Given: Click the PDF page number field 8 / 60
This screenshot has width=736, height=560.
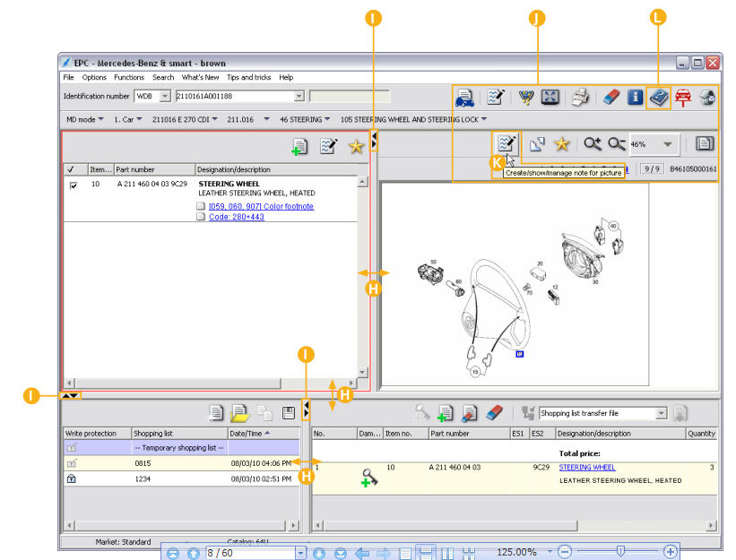Looking at the screenshot, I should [x=251, y=553].
